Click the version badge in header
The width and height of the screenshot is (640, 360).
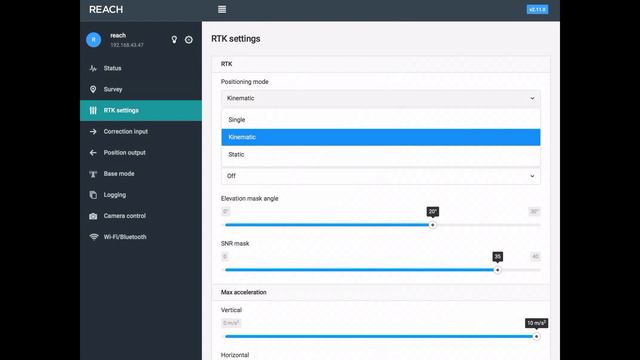click(x=537, y=9)
